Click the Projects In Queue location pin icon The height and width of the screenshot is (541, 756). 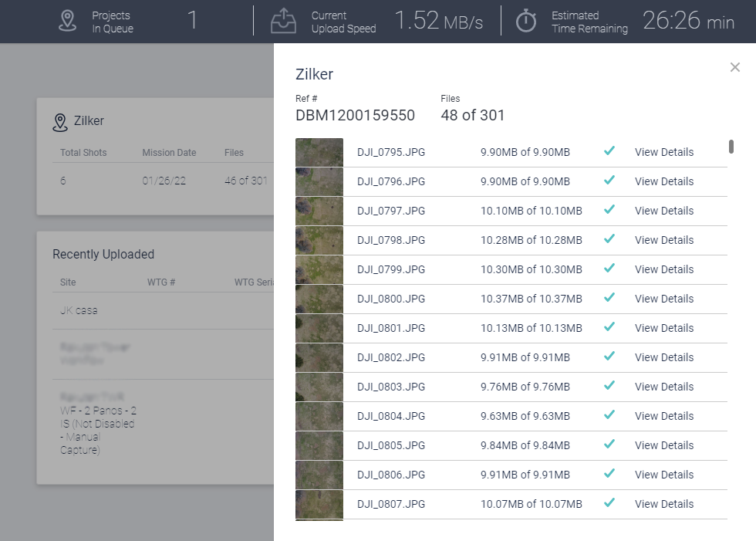pyautogui.click(x=68, y=21)
